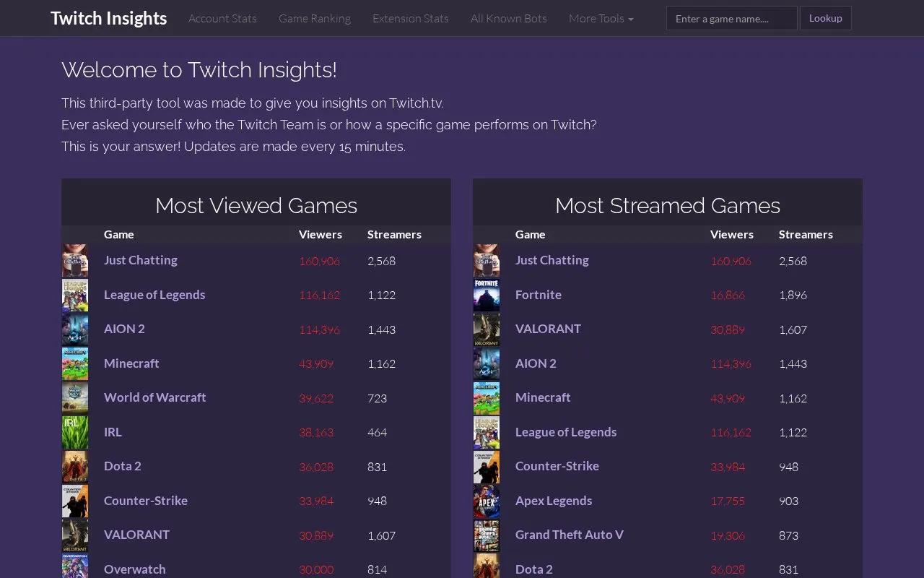The image size is (924, 578).
Task: Open the Overwatch game link
Action: pyautogui.click(x=135, y=569)
